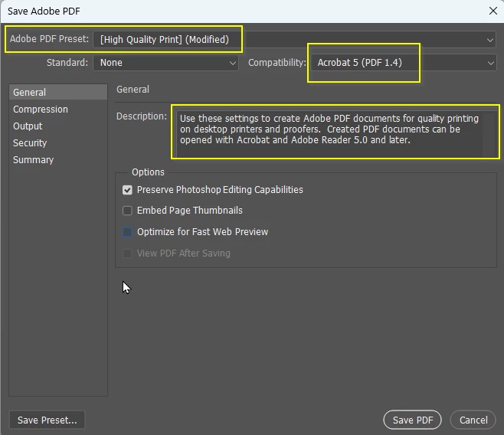Close the dialog with the X icon
Image resolution: width=504 pixels, height=435 pixels.
(493, 11)
